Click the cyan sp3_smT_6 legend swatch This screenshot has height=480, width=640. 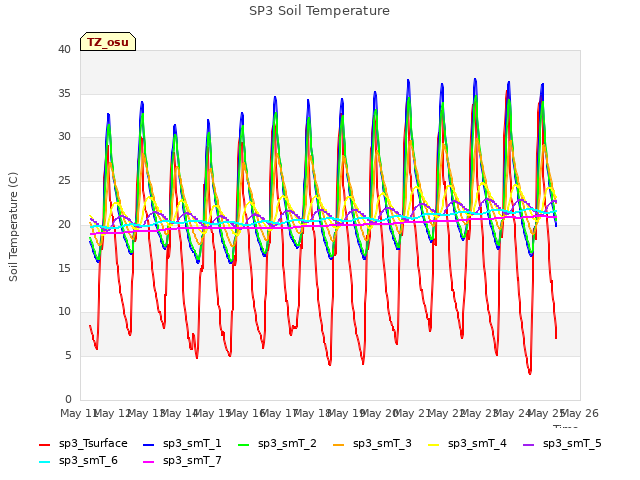pos(44,462)
